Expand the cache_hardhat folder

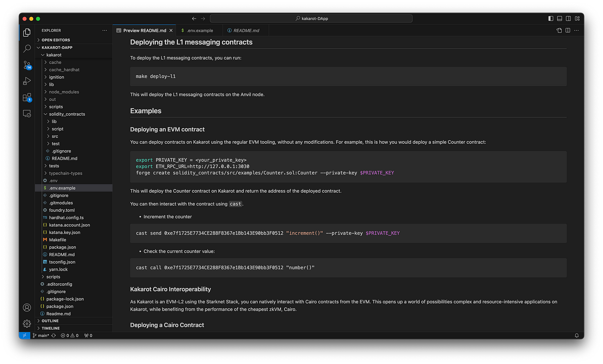pyautogui.click(x=74, y=70)
